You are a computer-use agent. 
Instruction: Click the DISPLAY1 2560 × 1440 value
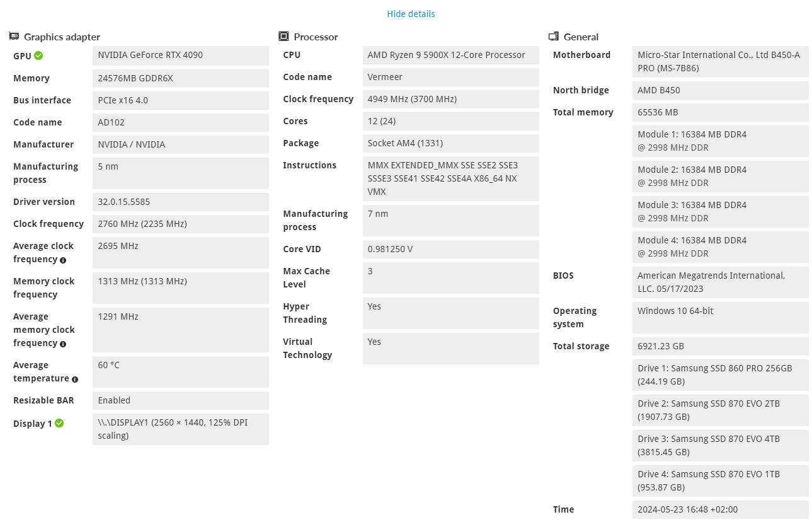181,429
